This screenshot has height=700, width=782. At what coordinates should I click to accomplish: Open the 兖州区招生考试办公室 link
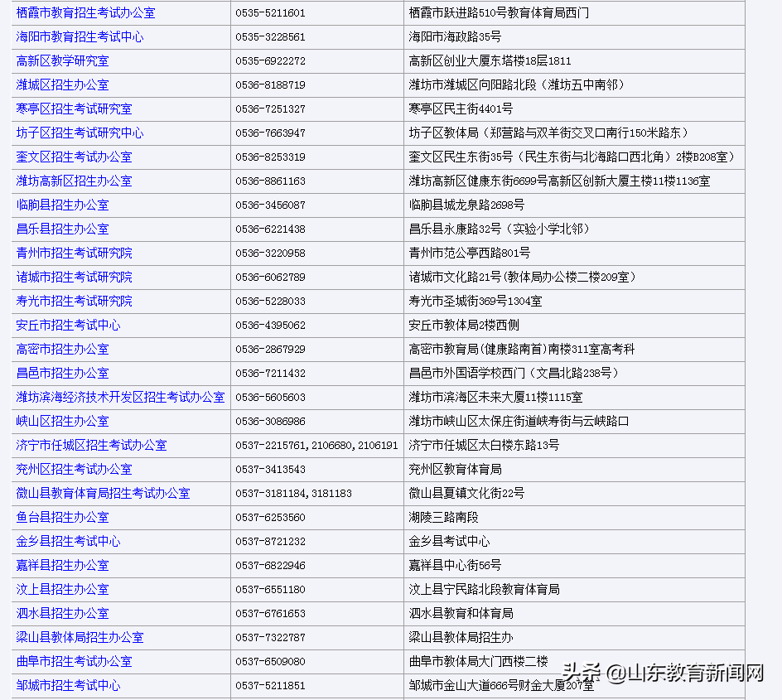coord(75,469)
